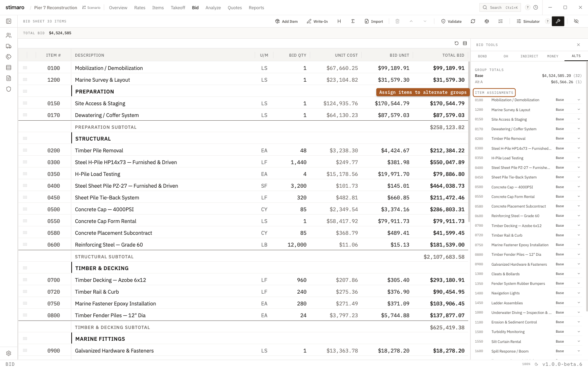588x368 pixels.
Task: Open the truck icon in sidebar
Action: pos(9,46)
